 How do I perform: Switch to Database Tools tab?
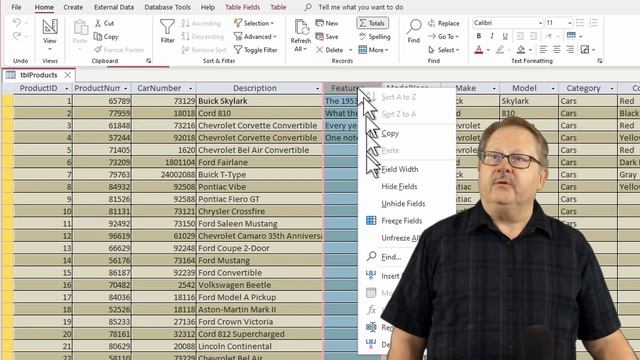tap(167, 7)
